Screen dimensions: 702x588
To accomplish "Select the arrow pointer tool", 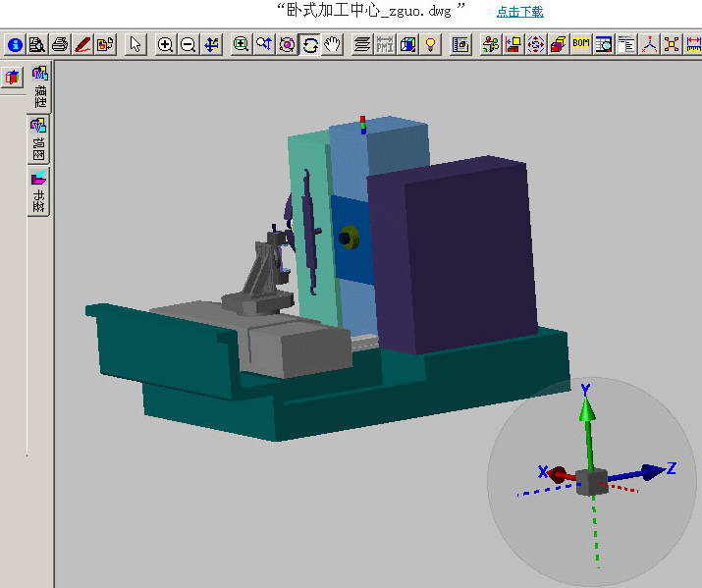I will tap(135, 44).
